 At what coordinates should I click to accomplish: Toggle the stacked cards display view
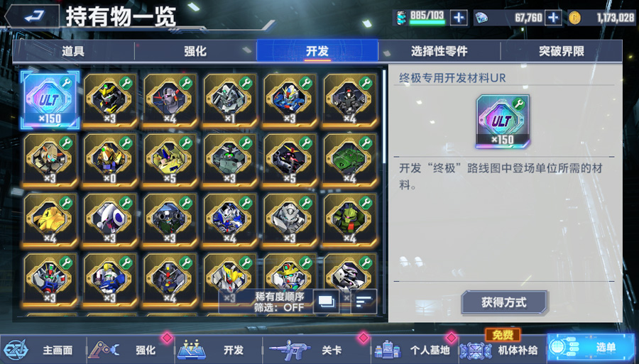(x=326, y=302)
